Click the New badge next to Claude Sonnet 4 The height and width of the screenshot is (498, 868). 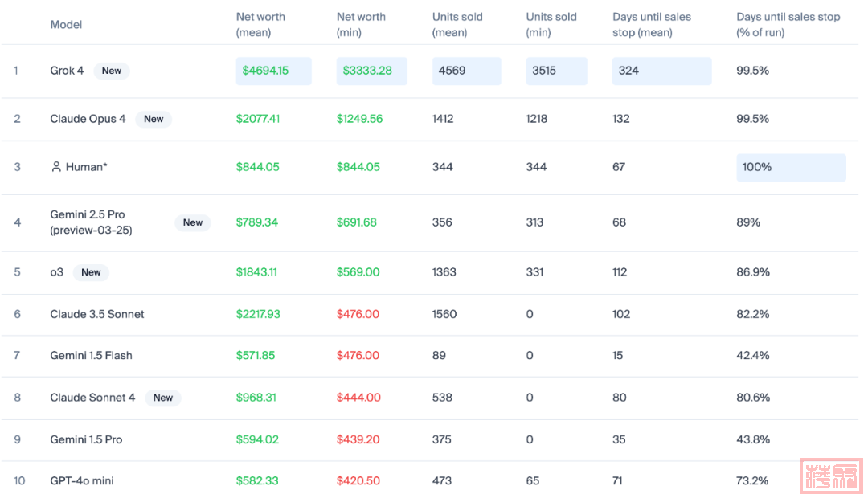pos(162,398)
